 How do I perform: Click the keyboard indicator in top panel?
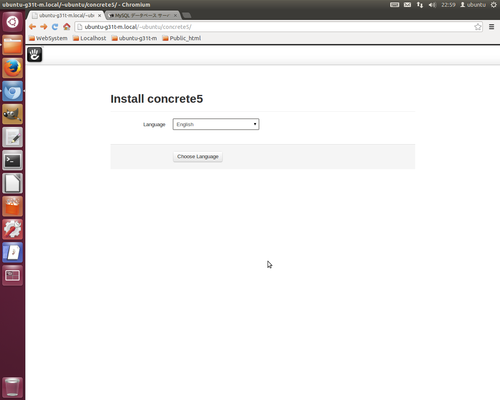(395, 5)
